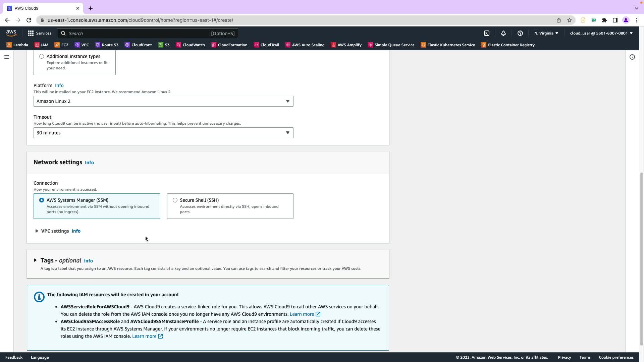Viewport: 644px width, 362px height.
Task: Click the help question mark icon
Action: pos(520,33)
